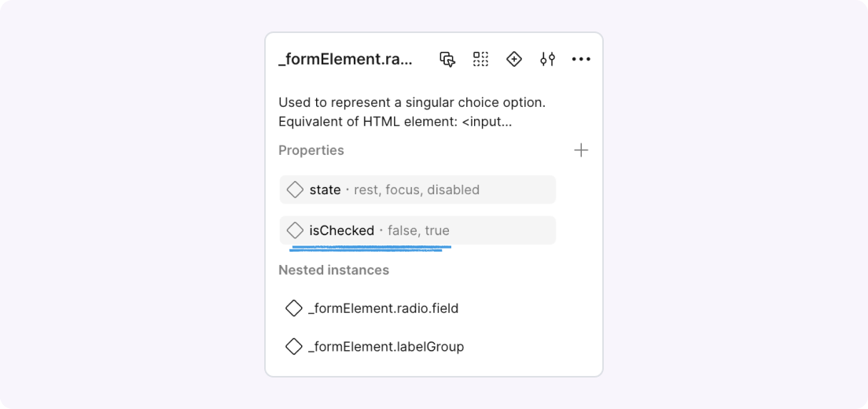This screenshot has width=868, height=409.
Task: Click the "rest, focus, disabled" values text
Action: (x=417, y=190)
